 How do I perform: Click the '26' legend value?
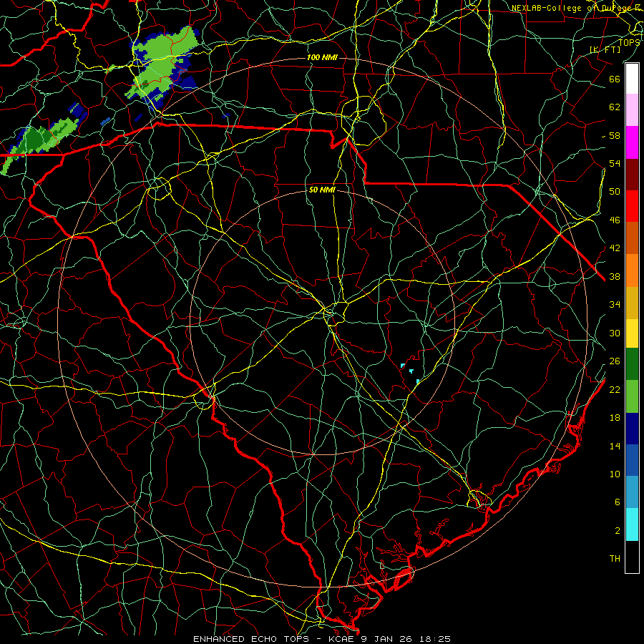(615, 361)
